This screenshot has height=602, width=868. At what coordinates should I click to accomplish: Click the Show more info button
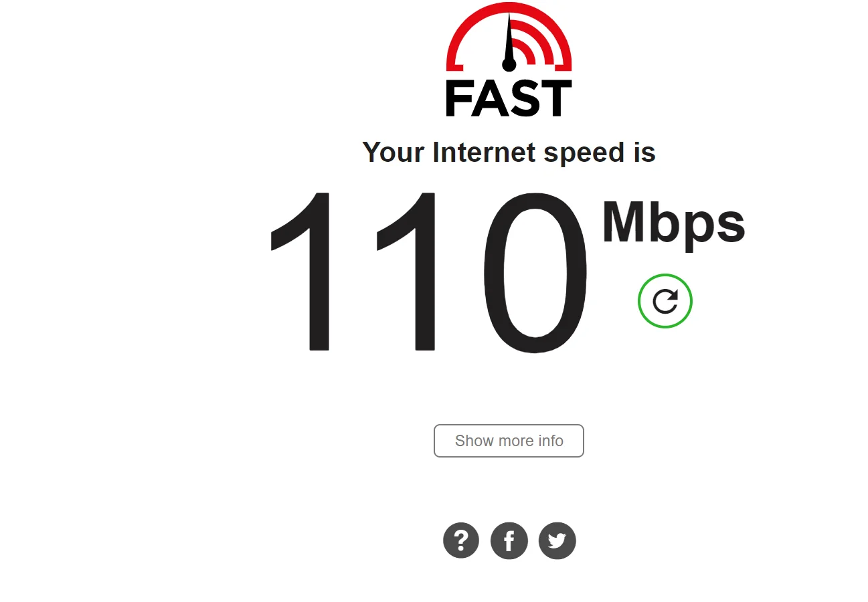[x=509, y=441]
